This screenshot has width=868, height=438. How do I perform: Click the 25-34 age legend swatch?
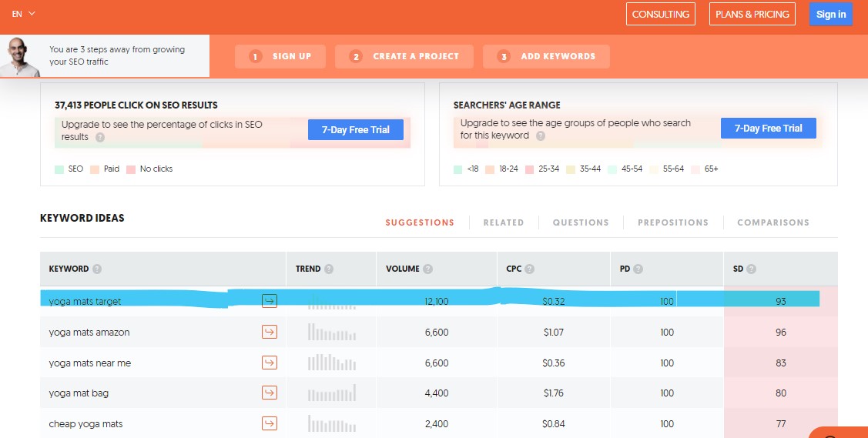(x=529, y=169)
